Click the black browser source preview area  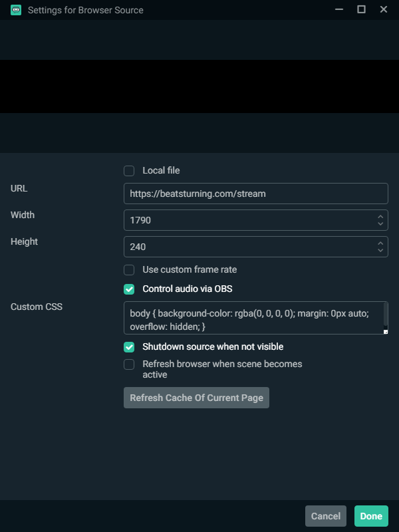pyautogui.click(x=199, y=86)
